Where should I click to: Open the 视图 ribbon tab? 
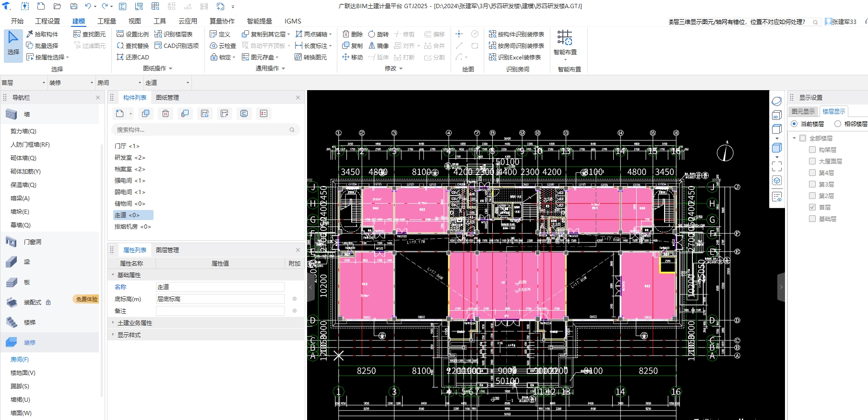coord(135,21)
